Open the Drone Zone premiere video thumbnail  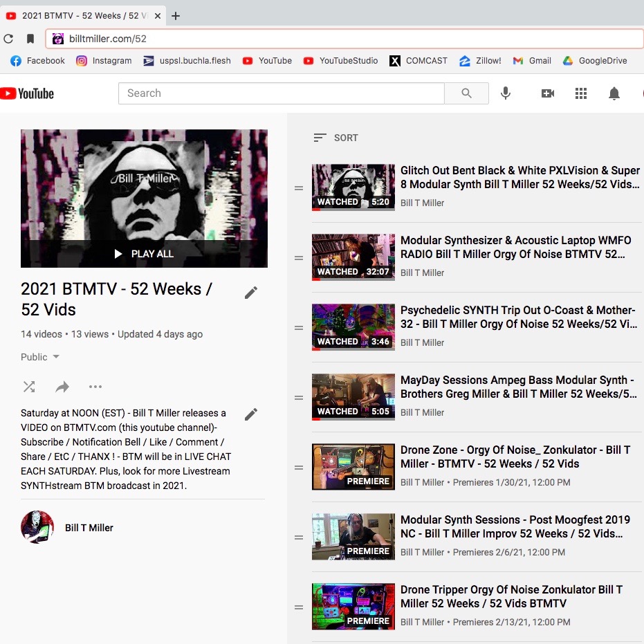click(353, 466)
